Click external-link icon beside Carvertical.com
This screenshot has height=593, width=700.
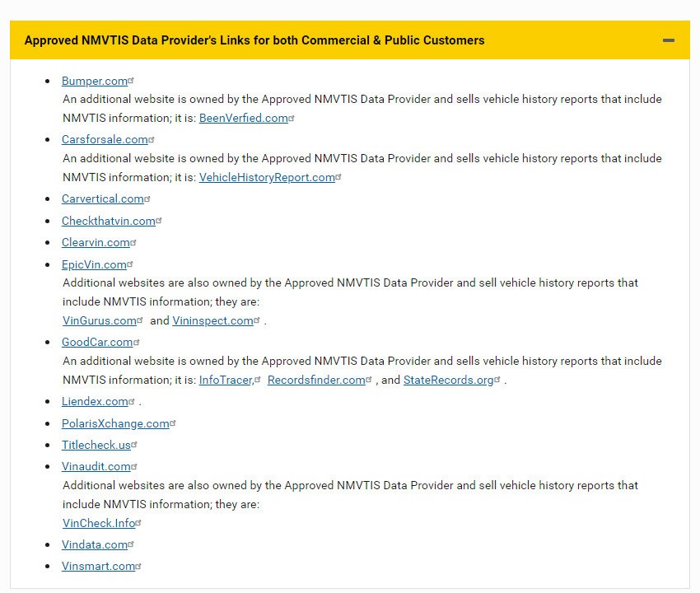pos(147,198)
